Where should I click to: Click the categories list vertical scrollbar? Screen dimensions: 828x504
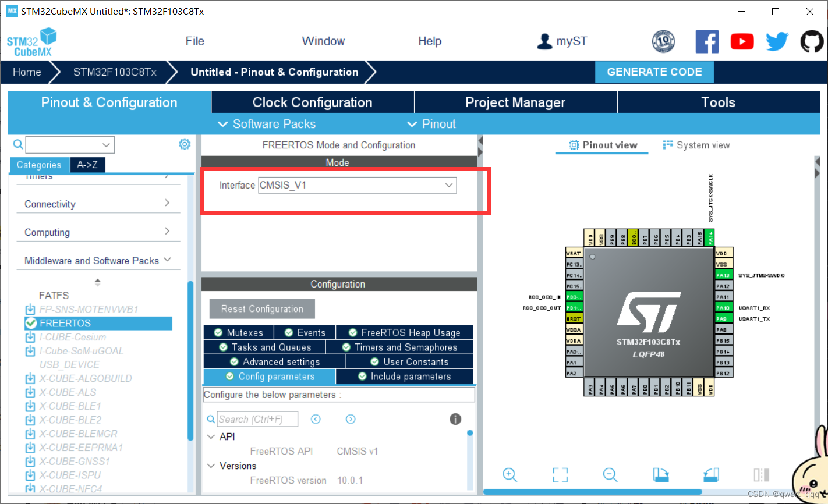click(x=190, y=361)
